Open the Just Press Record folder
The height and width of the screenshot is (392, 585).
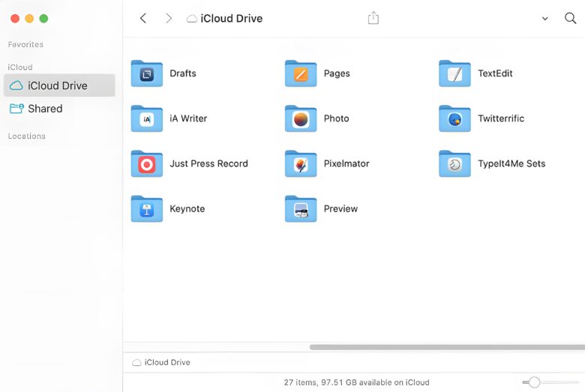click(147, 163)
